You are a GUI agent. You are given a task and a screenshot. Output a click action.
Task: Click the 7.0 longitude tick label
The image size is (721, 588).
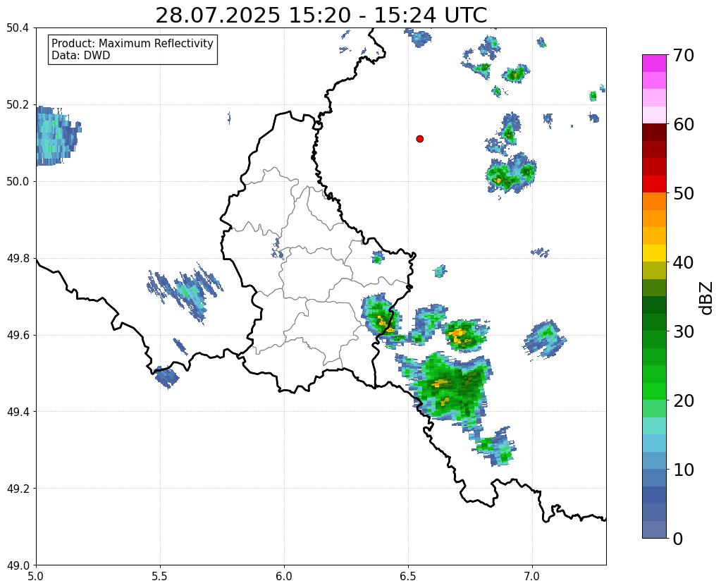(533, 577)
